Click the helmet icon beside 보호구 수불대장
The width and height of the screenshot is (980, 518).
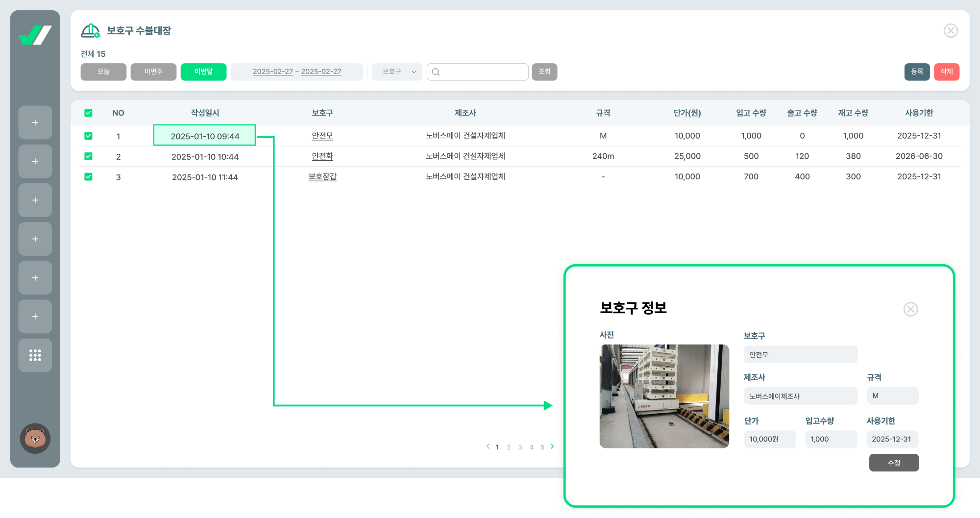[91, 31]
